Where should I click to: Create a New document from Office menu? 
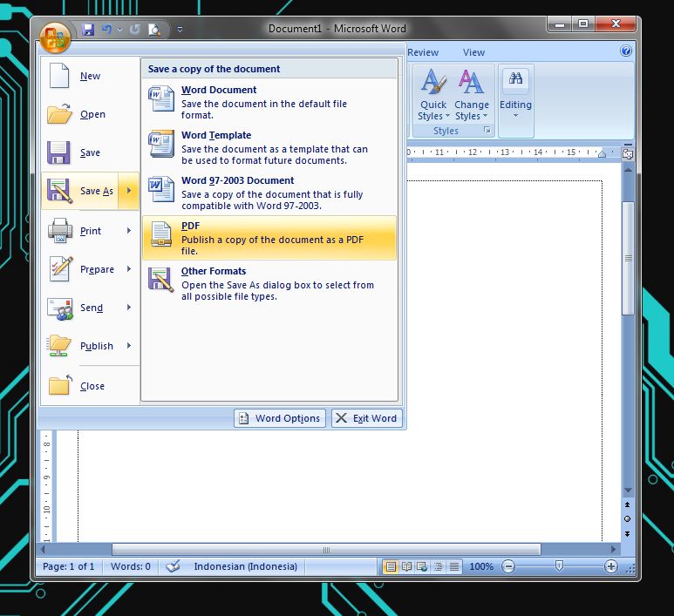[91, 76]
